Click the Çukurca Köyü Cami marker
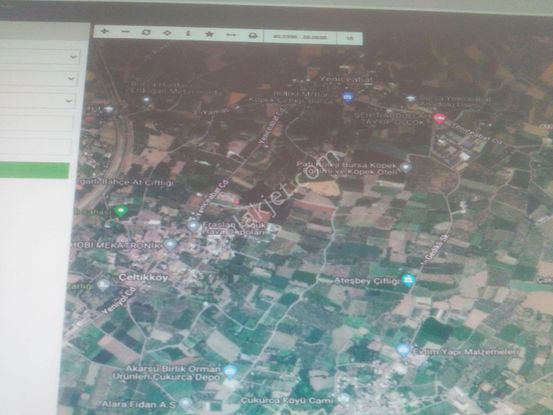 [x=343, y=399]
